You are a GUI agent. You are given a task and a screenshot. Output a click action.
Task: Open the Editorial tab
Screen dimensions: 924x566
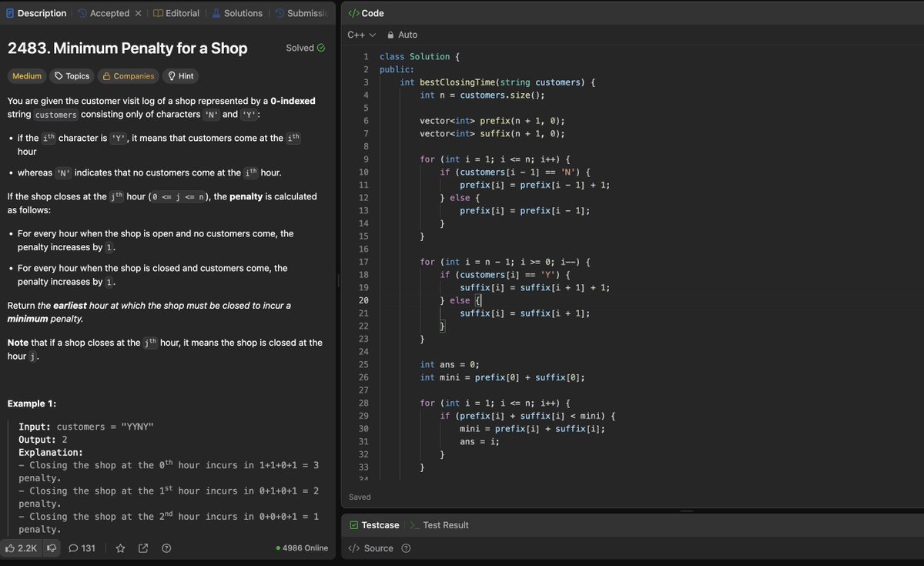tap(176, 13)
